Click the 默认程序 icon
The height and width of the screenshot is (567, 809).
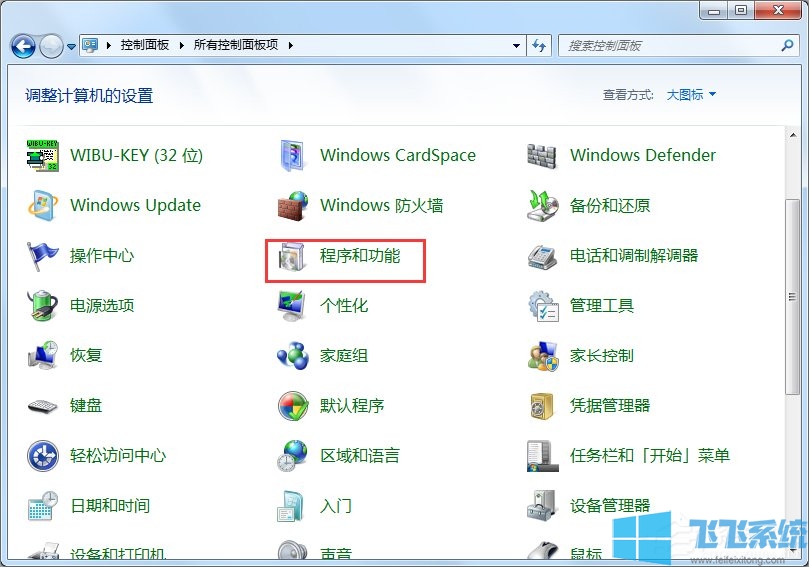pos(291,406)
